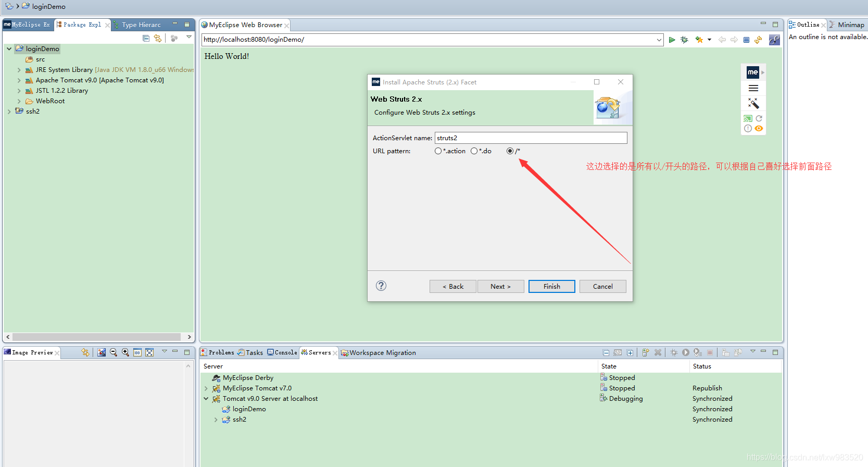
Task: Expand all servers in Servers view toolbar
Action: pyautogui.click(x=630, y=352)
